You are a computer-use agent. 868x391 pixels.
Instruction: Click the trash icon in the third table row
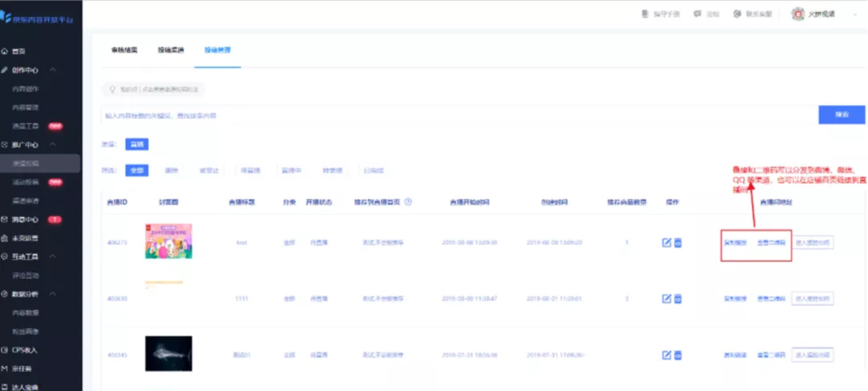pyautogui.click(x=678, y=355)
